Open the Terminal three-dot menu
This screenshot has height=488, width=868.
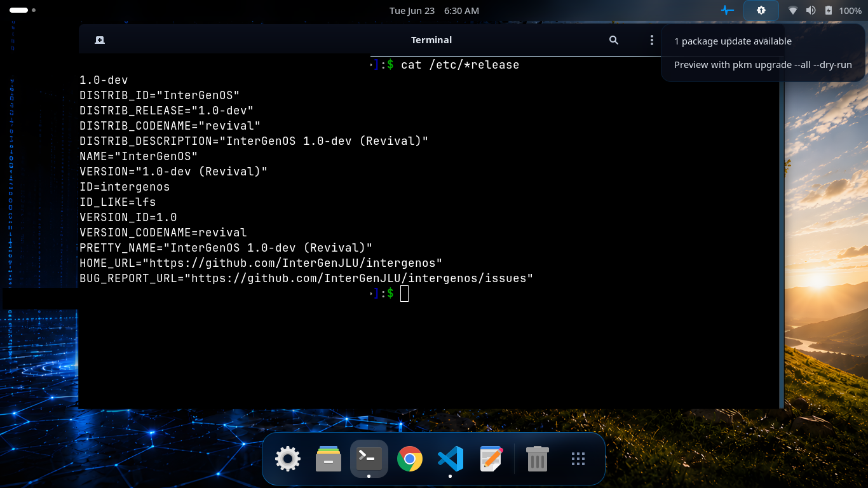point(651,40)
